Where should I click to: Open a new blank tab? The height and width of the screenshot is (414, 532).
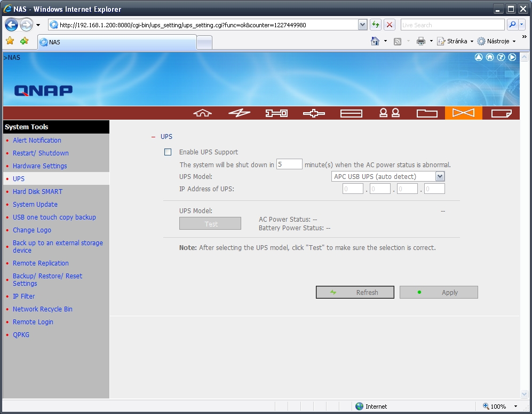click(x=204, y=43)
